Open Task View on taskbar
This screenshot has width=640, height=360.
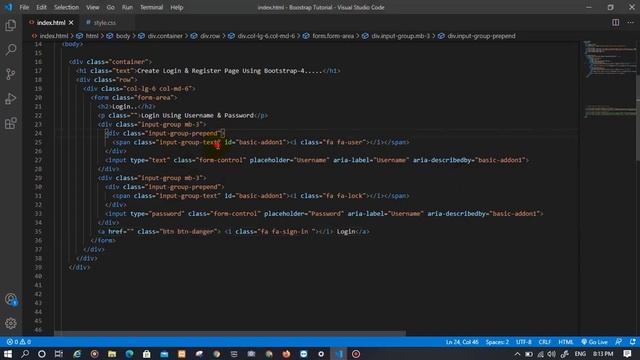pos(59,354)
